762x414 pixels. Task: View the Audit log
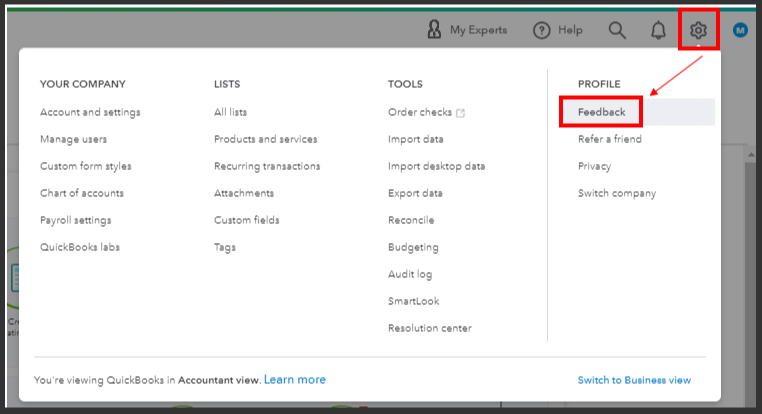click(410, 274)
